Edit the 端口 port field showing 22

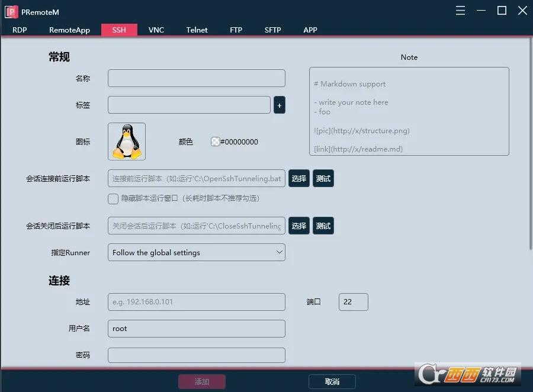[354, 302]
